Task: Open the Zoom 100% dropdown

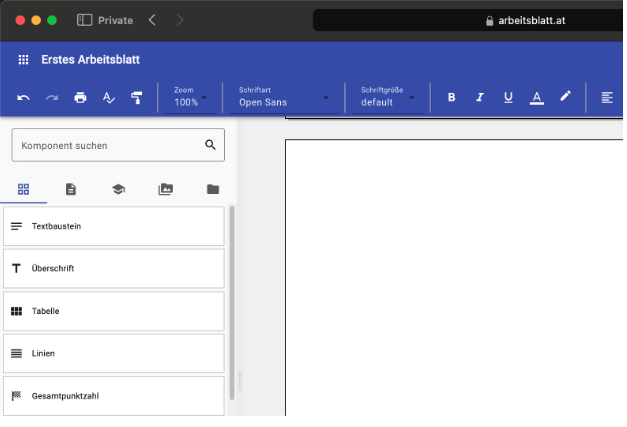Action: pos(191,97)
